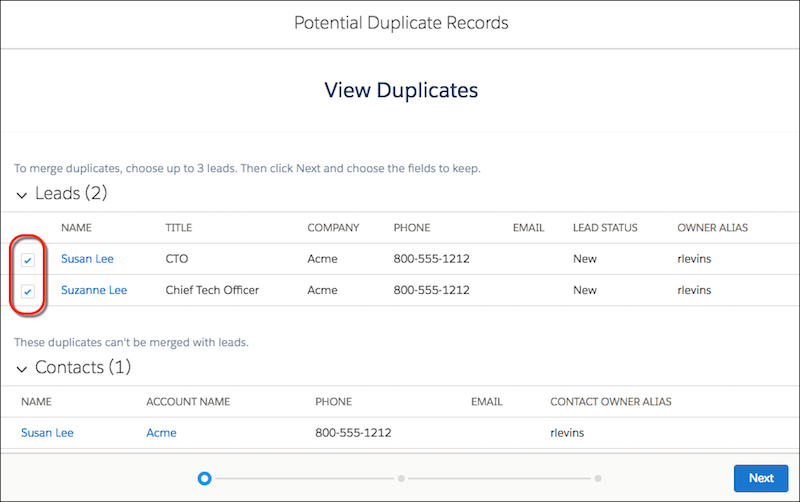Open the Suzanne Lee lead link

93,290
